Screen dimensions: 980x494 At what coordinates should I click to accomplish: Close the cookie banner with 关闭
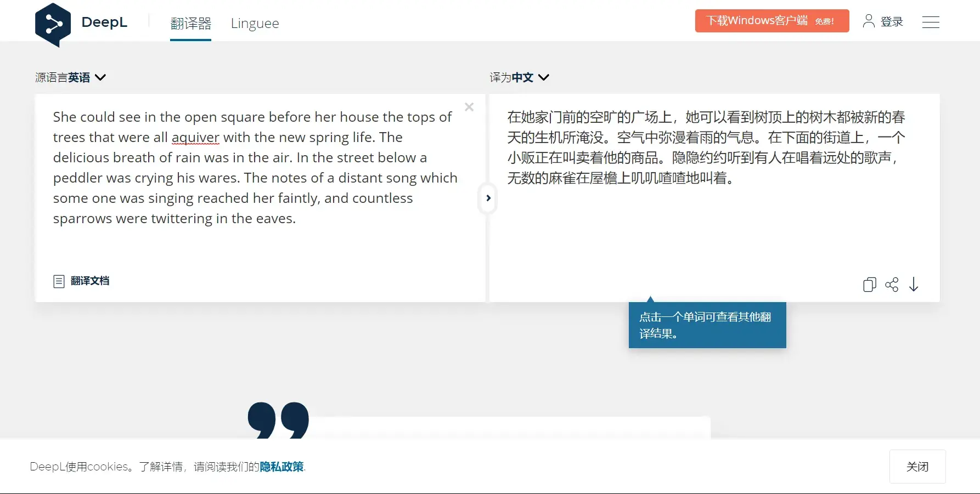(917, 467)
